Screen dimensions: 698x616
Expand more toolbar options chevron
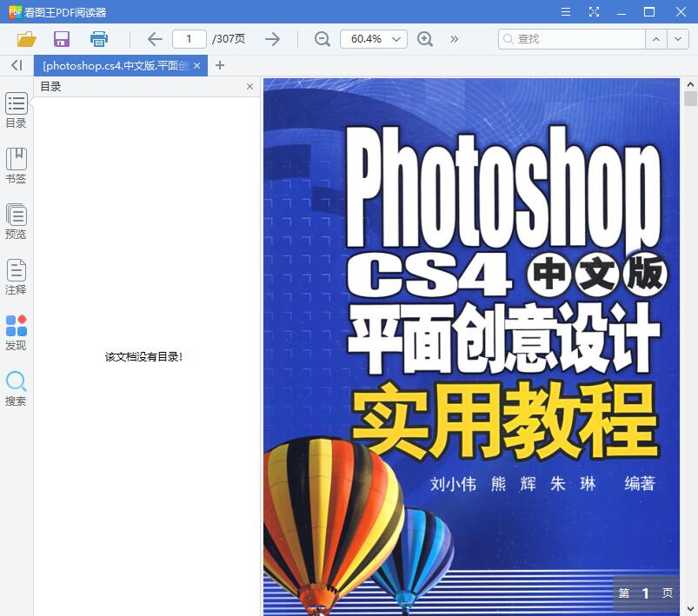click(x=454, y=39)
